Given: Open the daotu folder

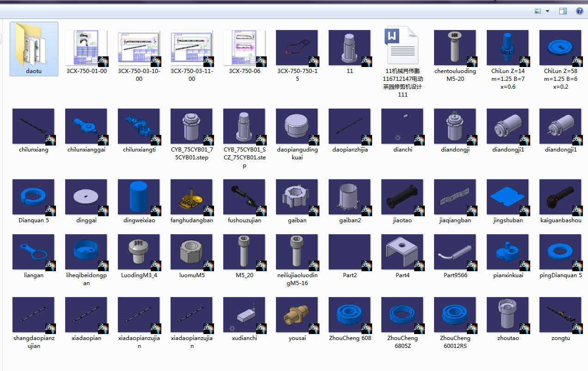Looking at the screenshot, I should click(x=34, y=49).
